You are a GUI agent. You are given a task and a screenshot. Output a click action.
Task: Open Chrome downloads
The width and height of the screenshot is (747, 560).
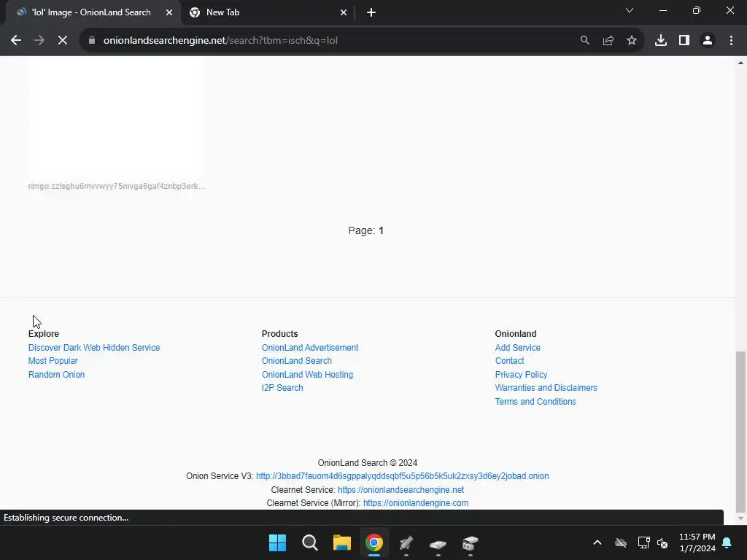coord(660,41)
